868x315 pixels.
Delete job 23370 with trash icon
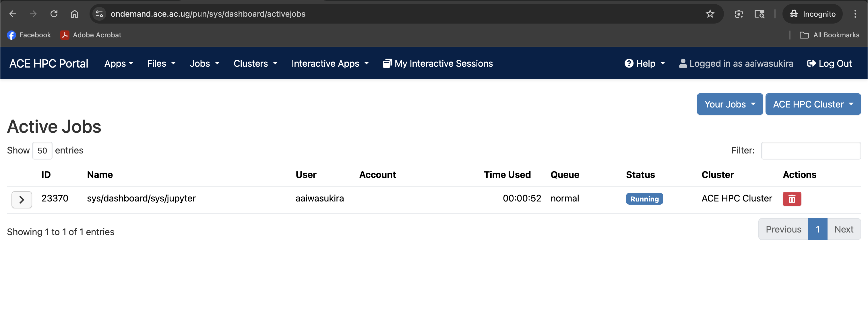click(x=792, y=199)
